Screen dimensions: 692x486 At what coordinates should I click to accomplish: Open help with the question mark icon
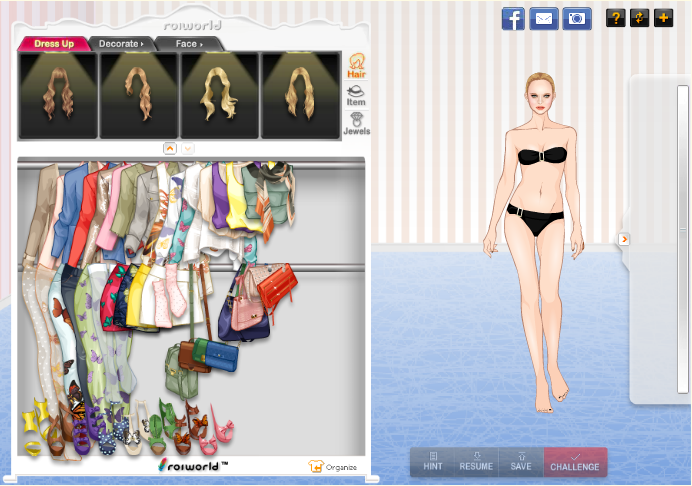pyautogui.click(x=616, y=18)
